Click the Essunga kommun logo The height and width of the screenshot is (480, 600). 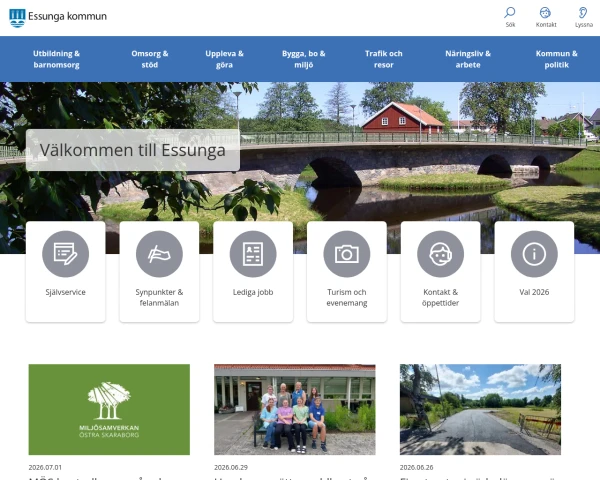tap(58, 18)
